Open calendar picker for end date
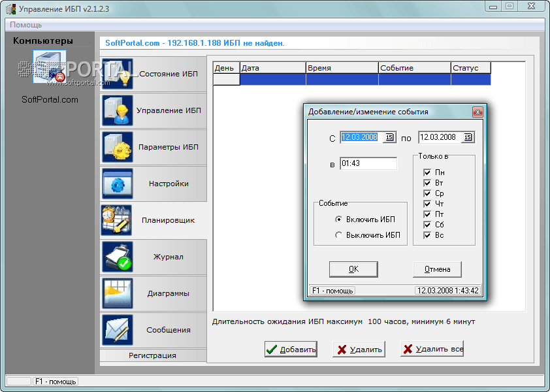This screenshot has width=550, height=392. coord(468,137)
